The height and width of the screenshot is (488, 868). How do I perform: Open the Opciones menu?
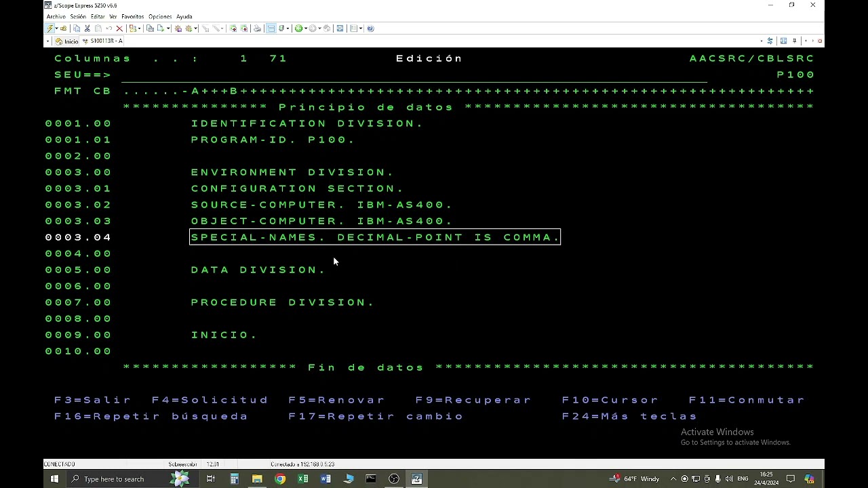(x=160, y=16)
